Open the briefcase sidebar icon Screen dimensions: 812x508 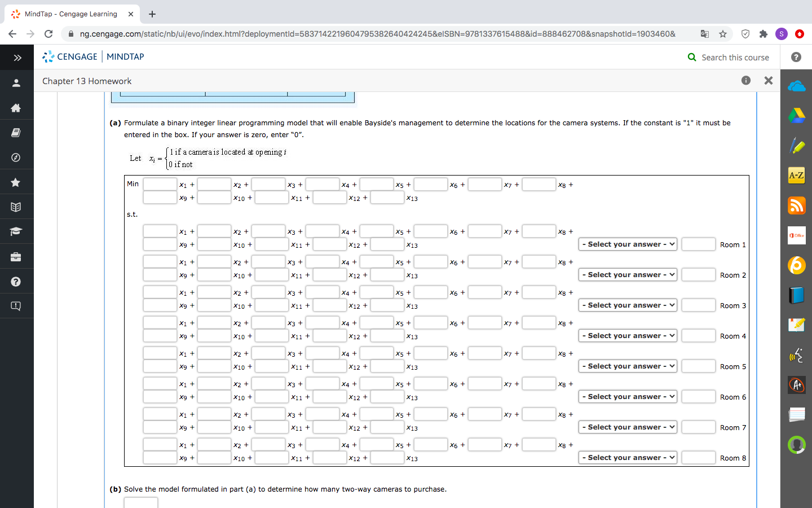pos(16,257)
